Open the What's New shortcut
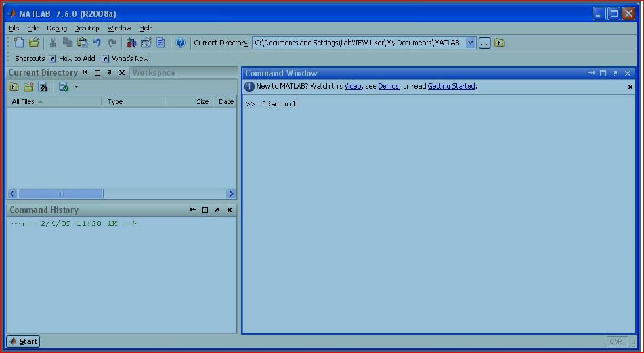644x353 pixels. coord(125,59)
